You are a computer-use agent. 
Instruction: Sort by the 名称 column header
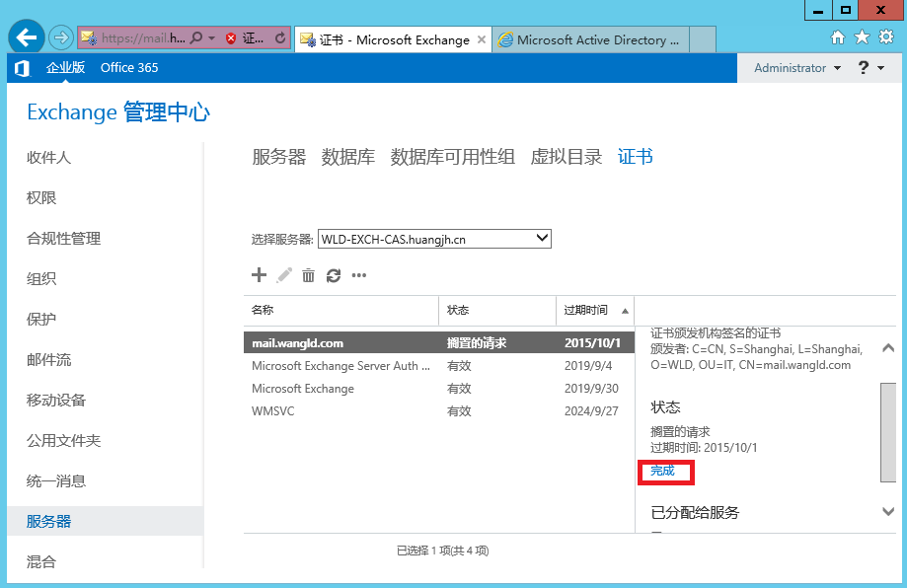tap(341, 311)
